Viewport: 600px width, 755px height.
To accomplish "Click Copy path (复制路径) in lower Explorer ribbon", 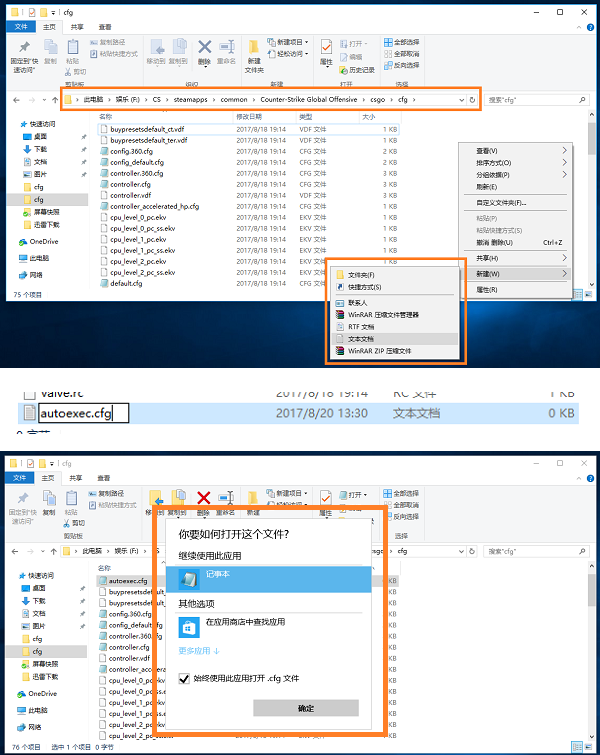I will (106, 494).
